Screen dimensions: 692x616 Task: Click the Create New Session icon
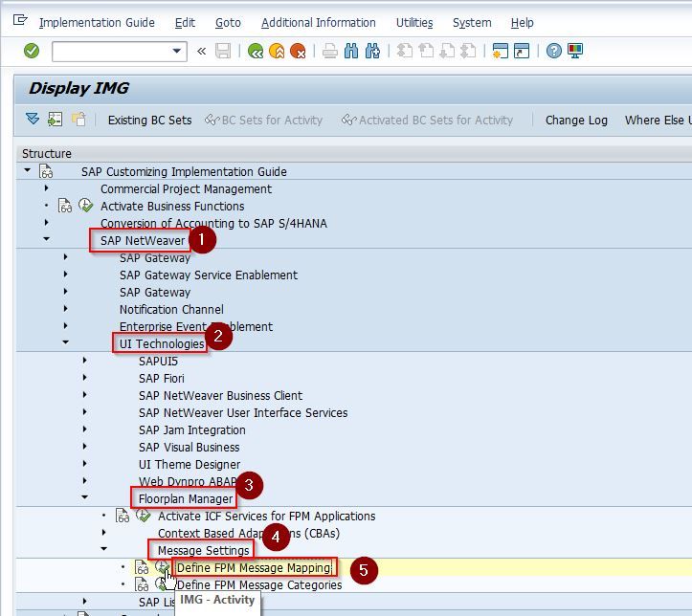coord(501,51)
